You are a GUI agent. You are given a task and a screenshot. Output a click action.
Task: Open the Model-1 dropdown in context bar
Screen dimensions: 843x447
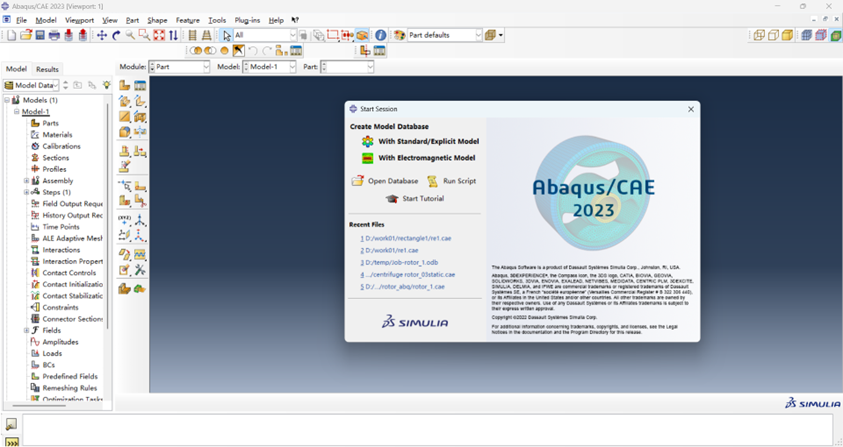tap(270, 67)
